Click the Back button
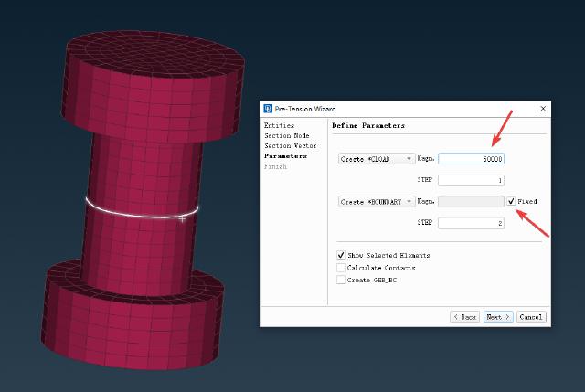 465,317
